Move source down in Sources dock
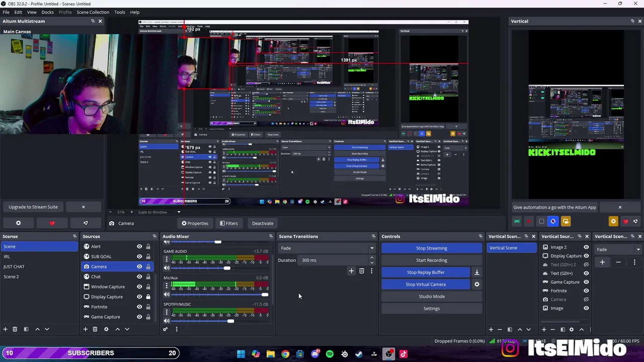The image size is (644, 362). click(x=127, y=329)
